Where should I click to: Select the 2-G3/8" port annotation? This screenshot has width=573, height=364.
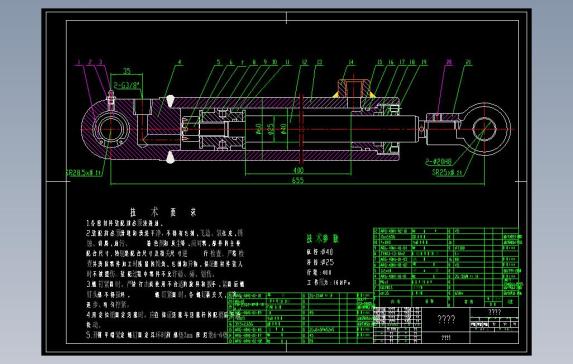pos(126,85)
